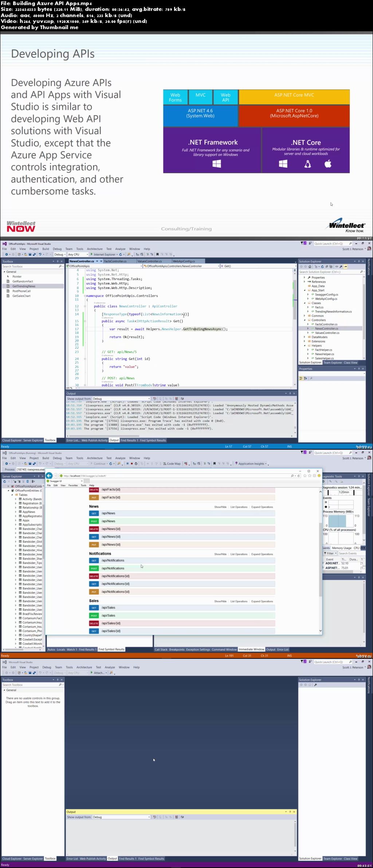Open favorites star icon in Swagger browser
The height and width of the screenshot is (868, 373).
click(310, 475)
